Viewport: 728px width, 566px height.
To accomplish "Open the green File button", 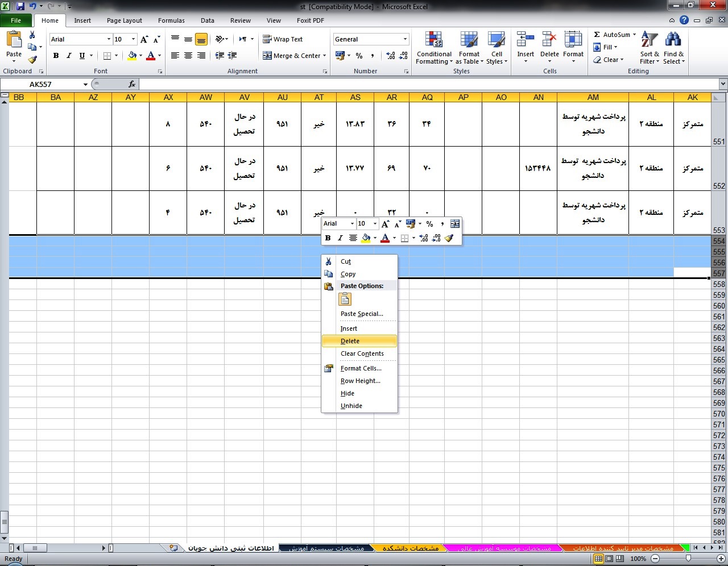I will (16, 20).
